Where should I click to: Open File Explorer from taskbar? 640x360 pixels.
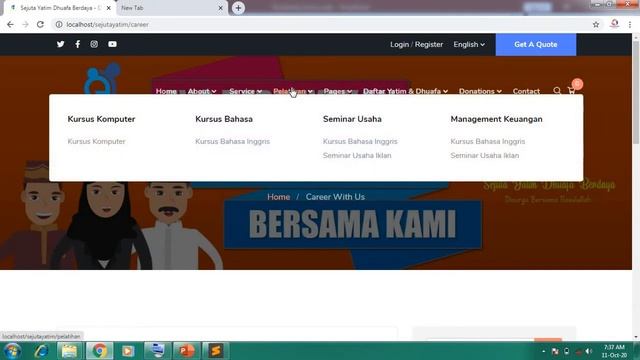point(69,351)
